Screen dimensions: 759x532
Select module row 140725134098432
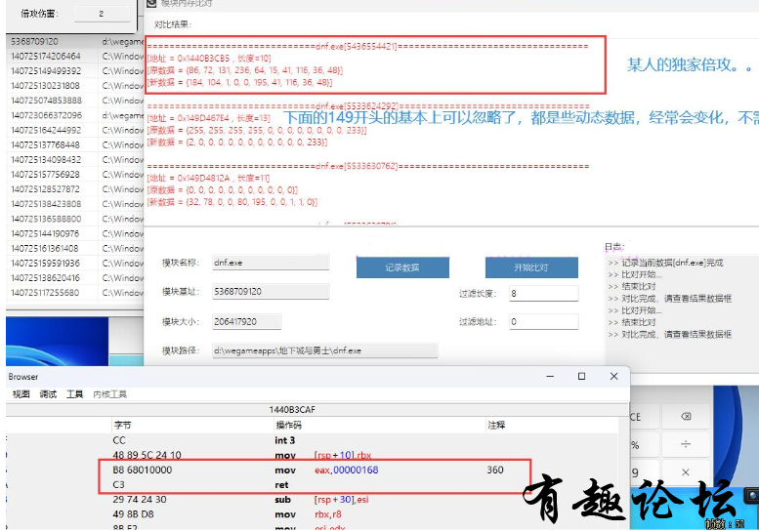pyautogui.click(x=75, y=160)
